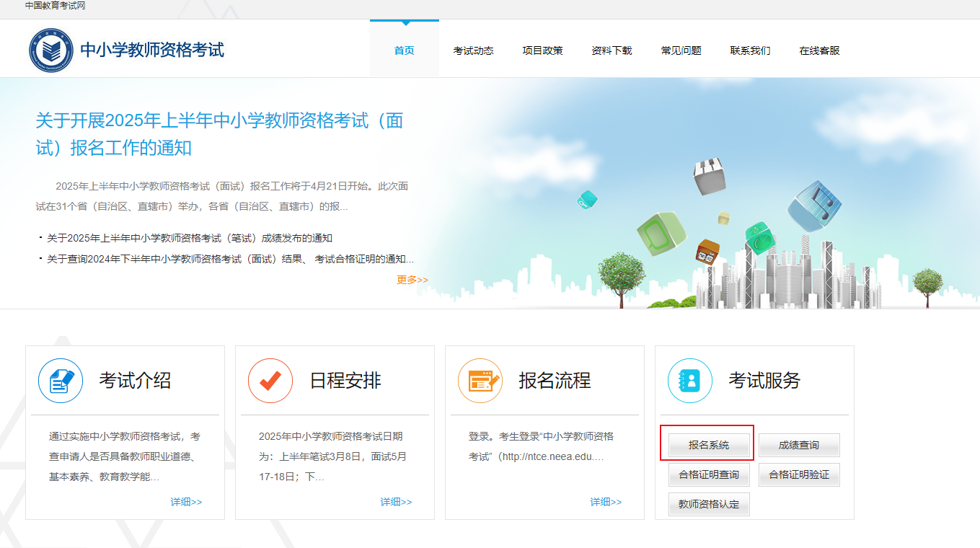Click the orange 更多>> link

[412, 280]
